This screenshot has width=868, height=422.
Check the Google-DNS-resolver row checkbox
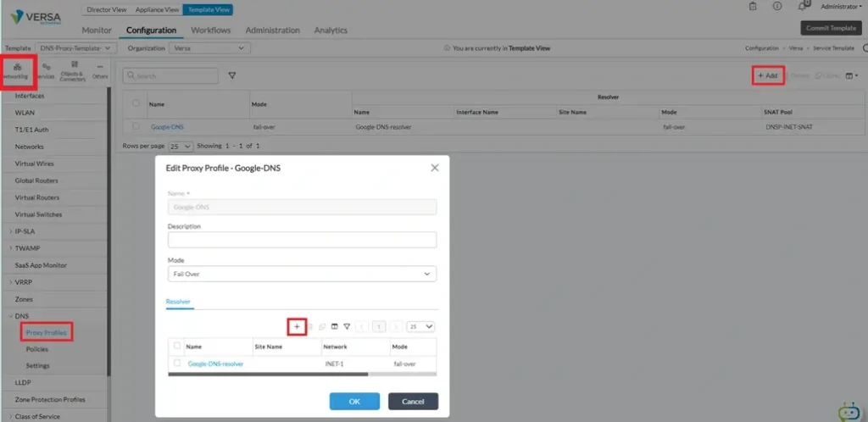(177, 363)
